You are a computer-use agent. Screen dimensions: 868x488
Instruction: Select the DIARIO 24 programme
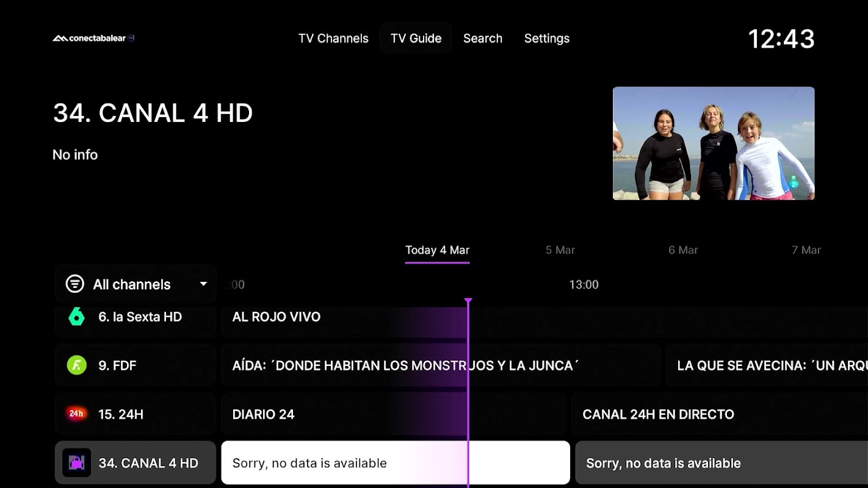point(393,414)
